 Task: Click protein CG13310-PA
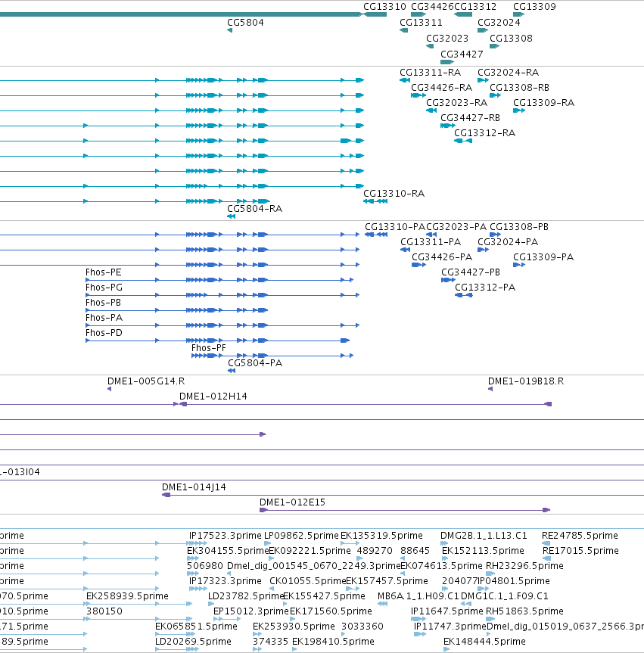[x=395, y=227]
